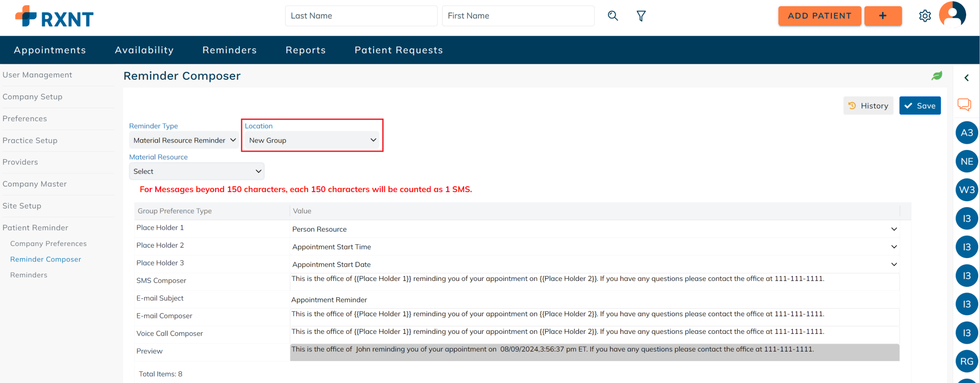Click the Last Name search field
Screen dimensions: 980x383
(361, 16)
